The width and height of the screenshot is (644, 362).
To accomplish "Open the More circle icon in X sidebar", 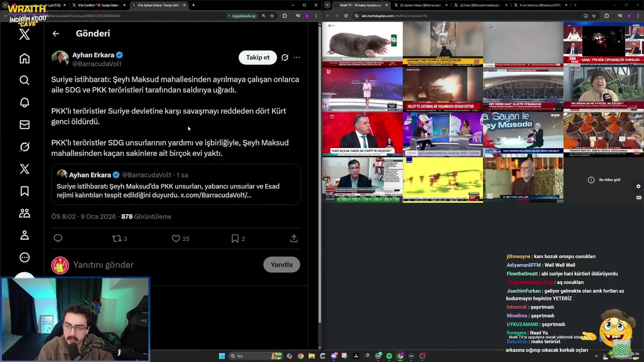I will (25, 257).
